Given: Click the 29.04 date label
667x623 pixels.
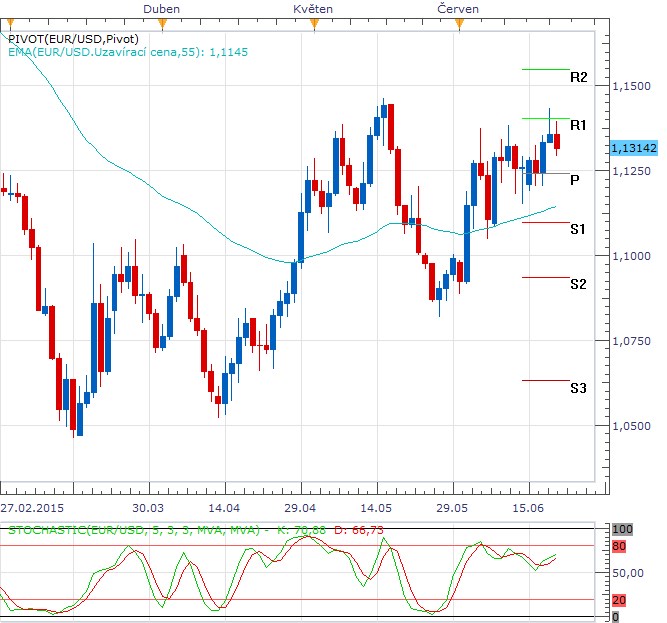Looking at the screenshot, I should coord(300,508).
